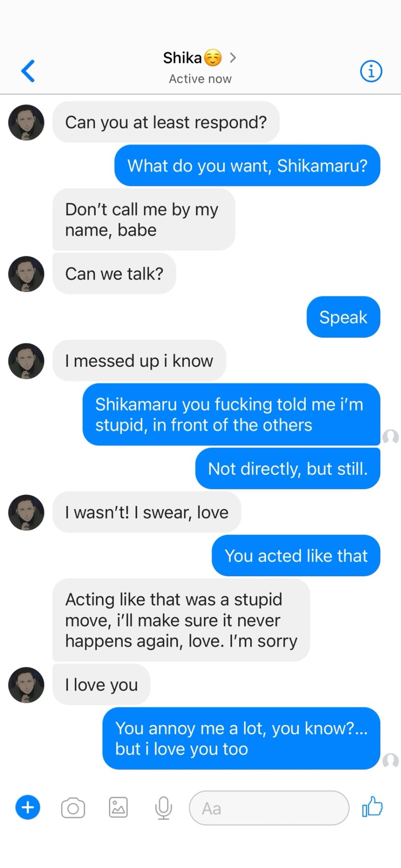The image size is (401, 868).
Task: Tap the microphone voice message icon
Action: click(163, 807)
